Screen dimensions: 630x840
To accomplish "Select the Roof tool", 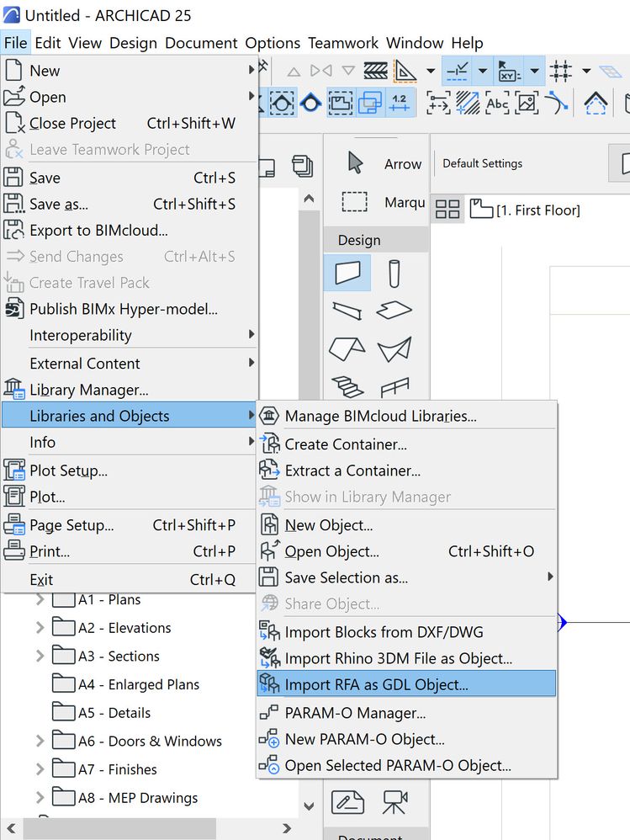I will (347, 348).
